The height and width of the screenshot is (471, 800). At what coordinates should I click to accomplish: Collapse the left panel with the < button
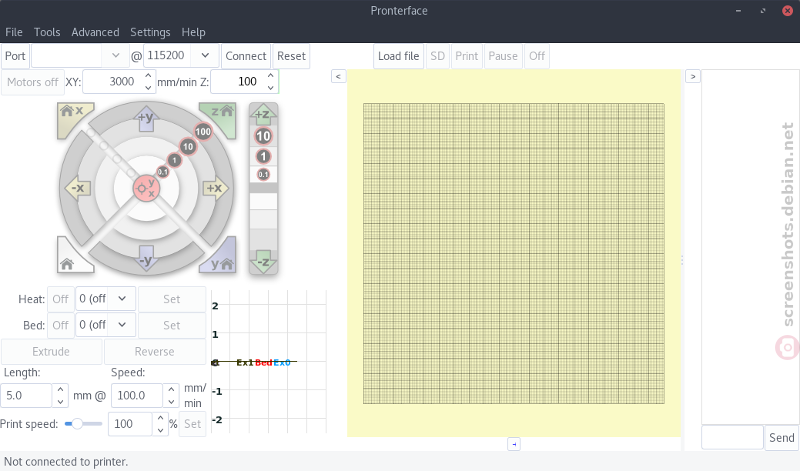[x=339, y=77]
